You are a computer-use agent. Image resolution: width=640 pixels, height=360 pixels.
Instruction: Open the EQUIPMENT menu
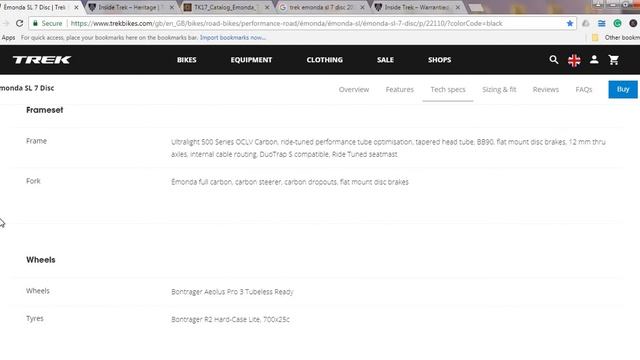(251, 60)
